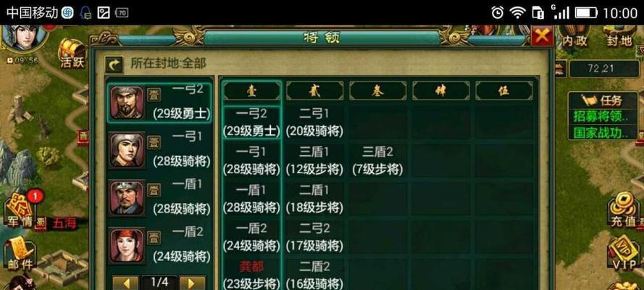
Task: Select general 一盾2 female portrait
Action: [x=127, y=246]
